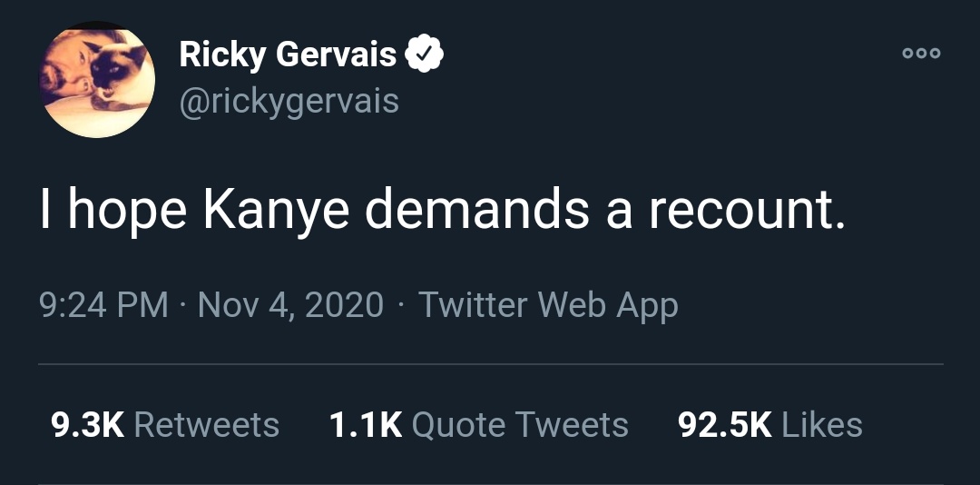
Task: Open Ricky Gervais's profile picture
Action: [x=96, y=79]
